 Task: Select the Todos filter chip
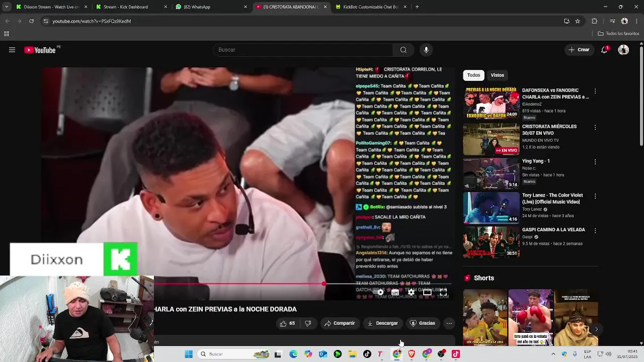(x=473, y=75)
